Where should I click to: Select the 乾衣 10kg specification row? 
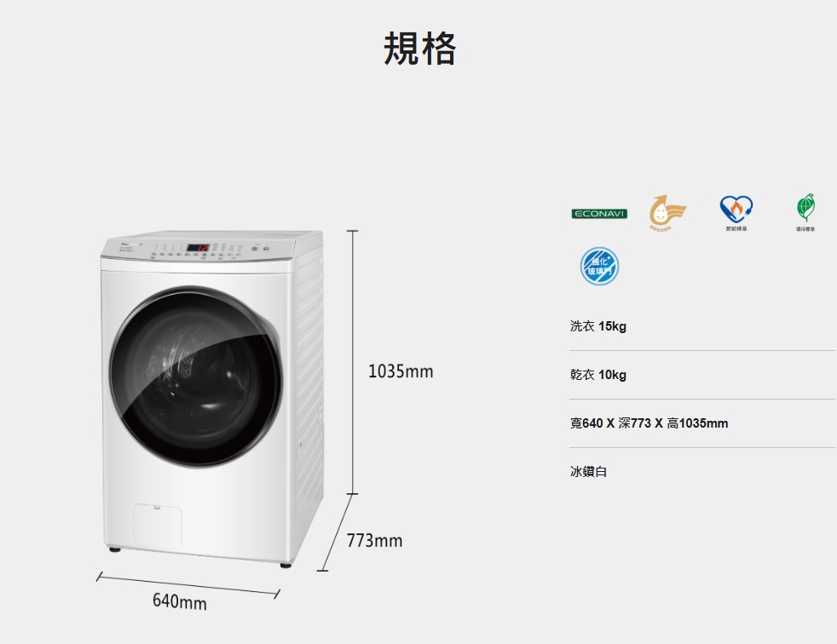click(x=702, y=375)
